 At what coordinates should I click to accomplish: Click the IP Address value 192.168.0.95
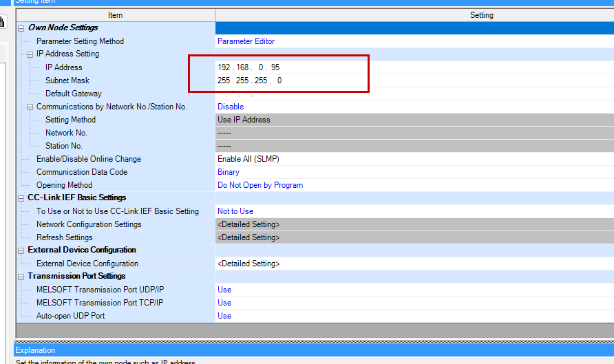click(248, 67)
